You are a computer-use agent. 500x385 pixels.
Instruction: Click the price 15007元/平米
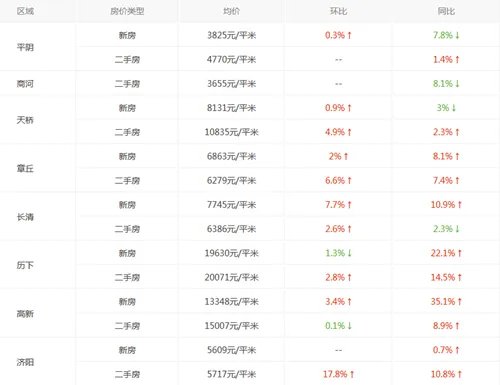tap(231, 326)
